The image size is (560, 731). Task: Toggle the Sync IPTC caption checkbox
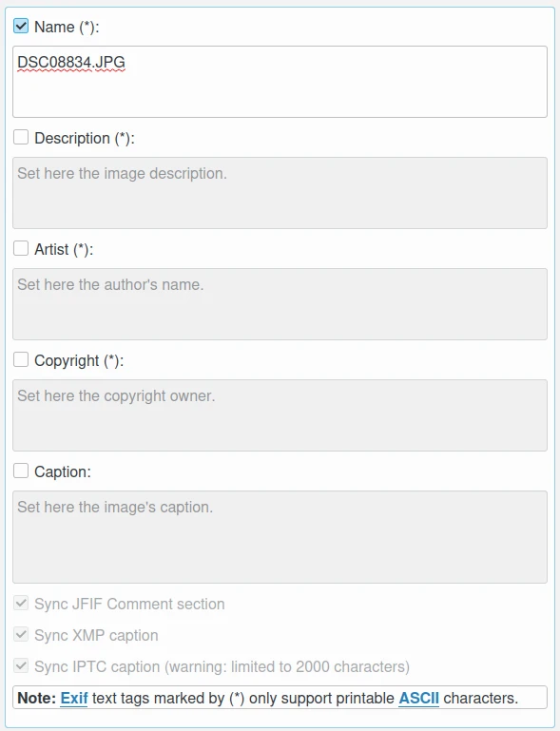click(21, 665)
